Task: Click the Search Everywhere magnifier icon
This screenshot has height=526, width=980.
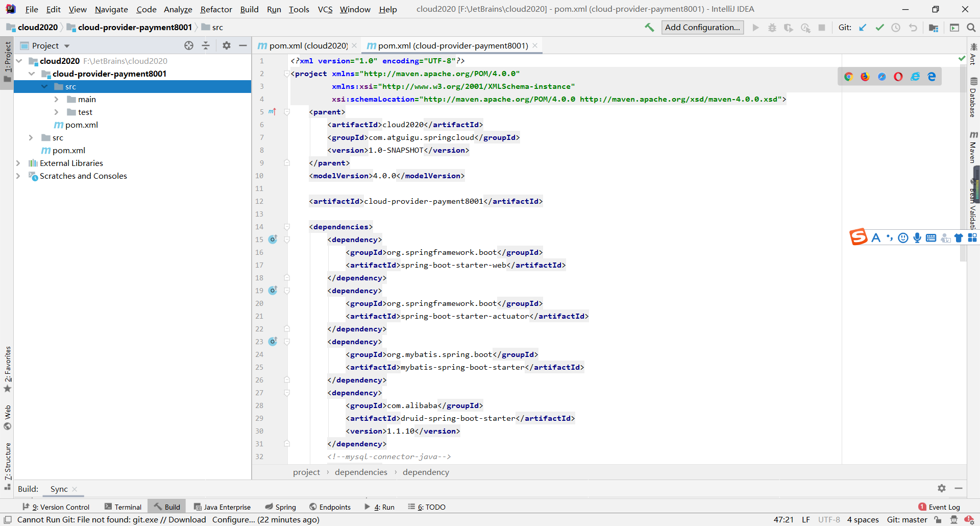Action: click(971, 28)
